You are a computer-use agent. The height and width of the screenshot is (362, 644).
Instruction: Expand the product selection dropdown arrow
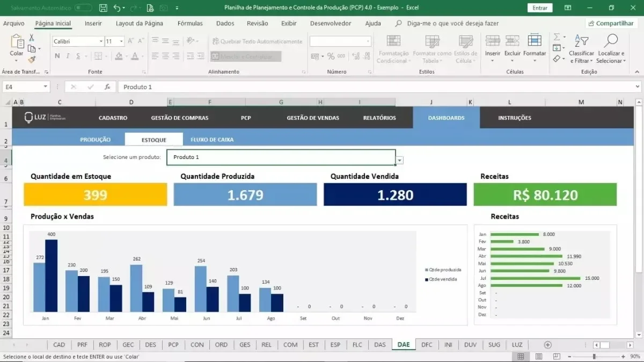(x=400, y=160)
